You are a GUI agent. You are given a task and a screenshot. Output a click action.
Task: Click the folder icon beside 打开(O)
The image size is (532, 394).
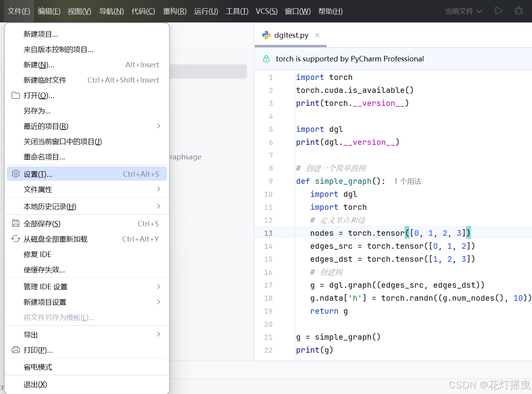point(16,95)
